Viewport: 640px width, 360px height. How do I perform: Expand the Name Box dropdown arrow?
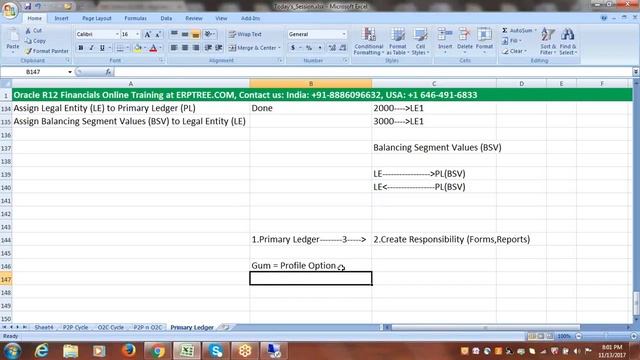(x=70, y=72)
